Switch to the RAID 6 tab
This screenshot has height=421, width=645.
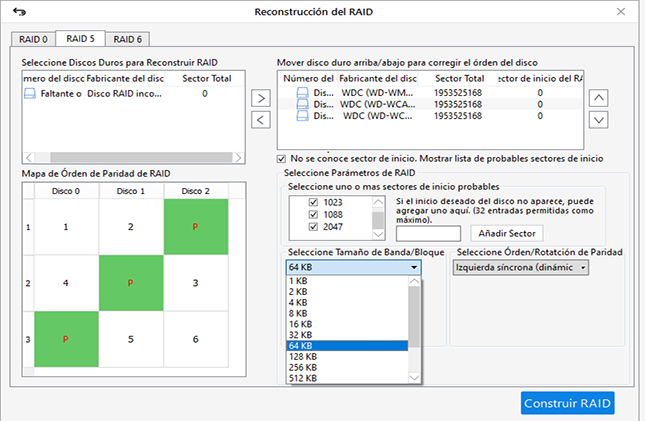coord(128,40)
